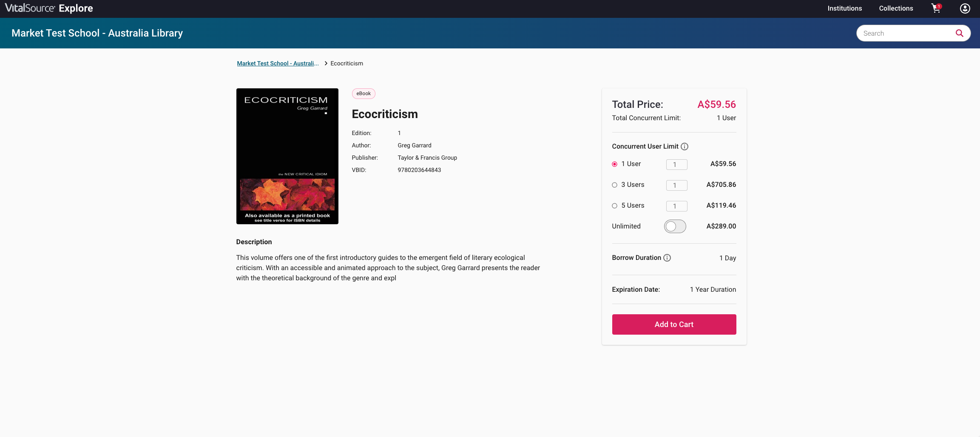The image size is (980, 437).
Task: Click the 5 Users quantity field
Action: click(x=676, y=206)
